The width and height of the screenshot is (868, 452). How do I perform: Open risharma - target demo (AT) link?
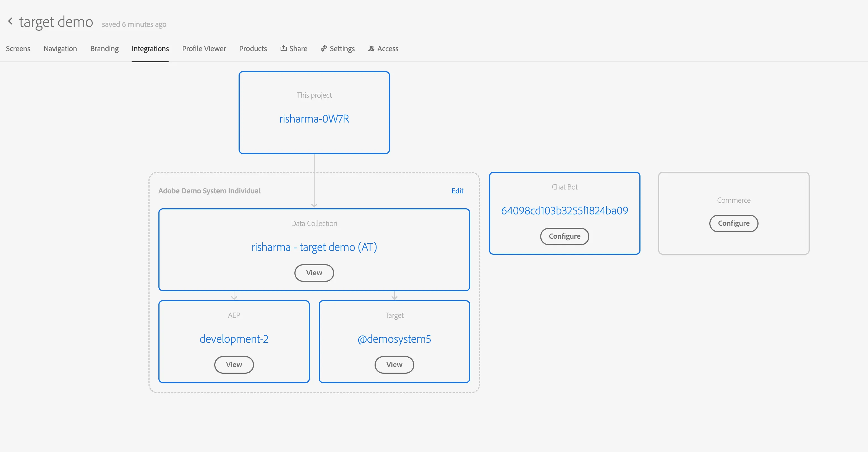(314, 247)
